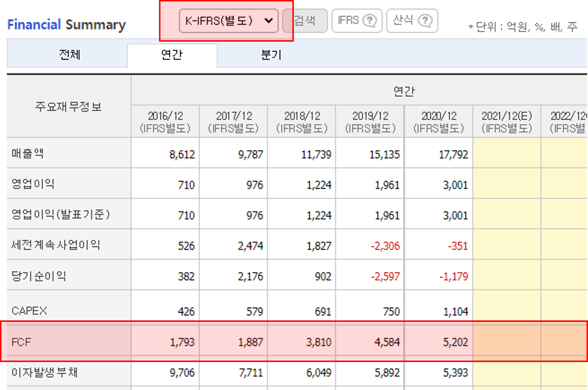Click the 산식 formula question icon
588x390 pixels.
click(x=425, y=21)
